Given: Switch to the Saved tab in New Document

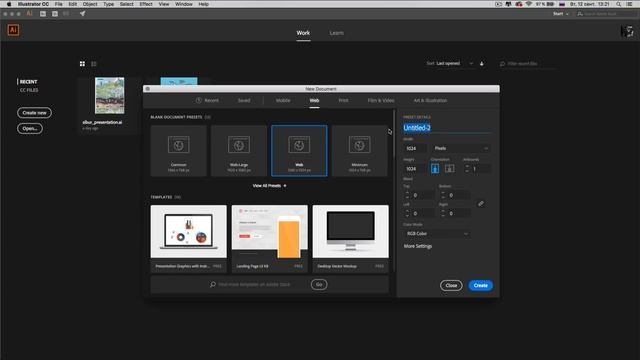Looking at the screenshot, I should 244,100.
